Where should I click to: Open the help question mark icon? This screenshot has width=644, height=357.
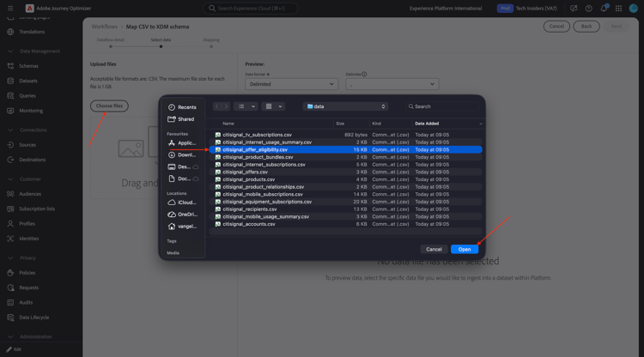(588, 9)
